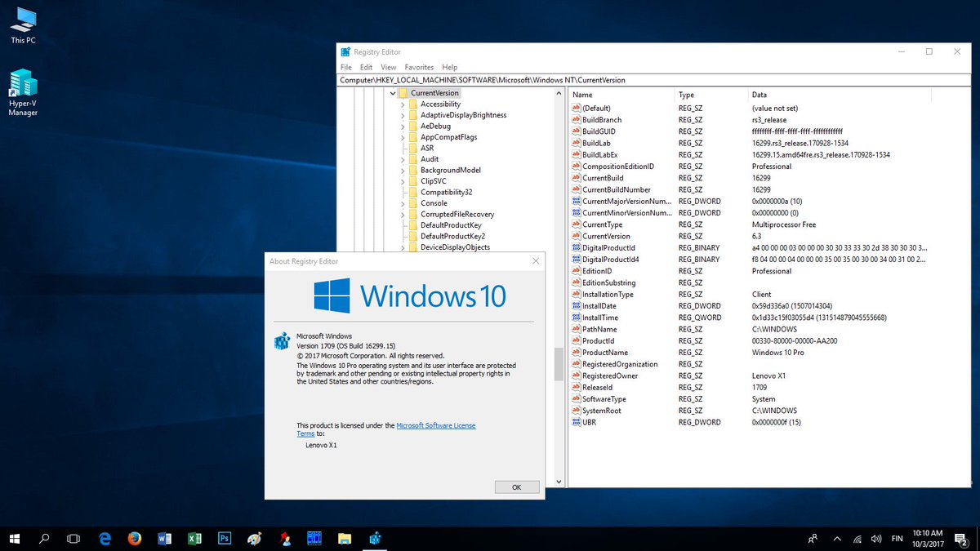
Task: Expand the AppCompatFlags key
Action: 403,137
